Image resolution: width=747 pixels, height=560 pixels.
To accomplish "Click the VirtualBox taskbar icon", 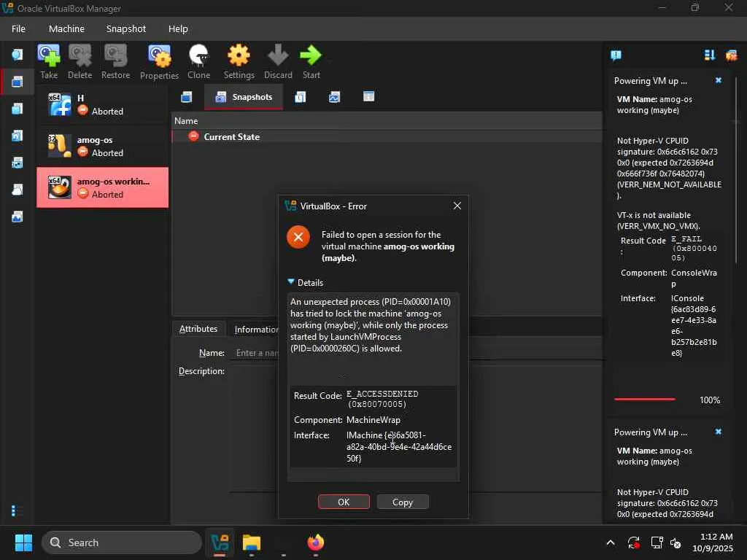I will (x=220, y=542).
